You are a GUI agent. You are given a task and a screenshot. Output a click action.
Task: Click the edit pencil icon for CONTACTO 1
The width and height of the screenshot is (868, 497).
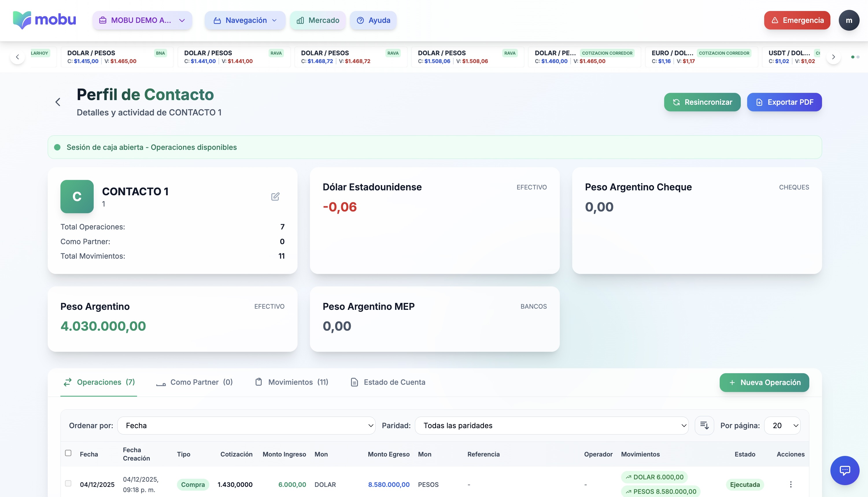click(x=275, y=196)
